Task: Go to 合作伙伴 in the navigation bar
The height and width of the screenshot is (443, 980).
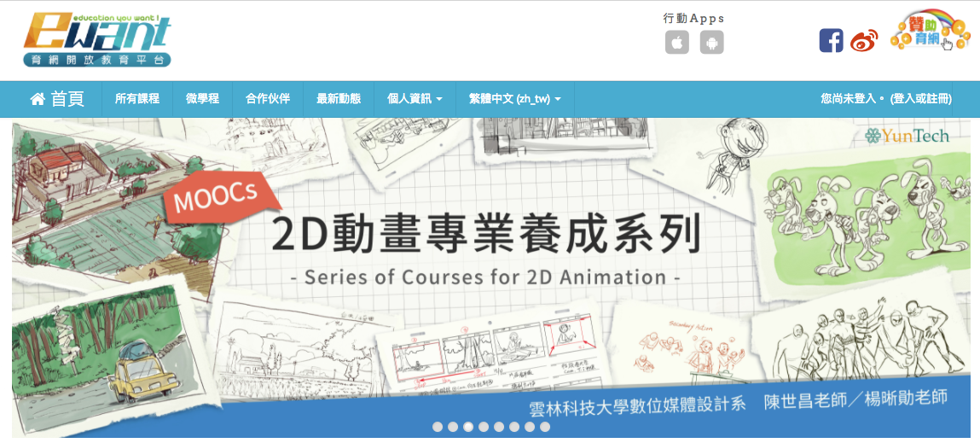Action: [x=267, y=99]
